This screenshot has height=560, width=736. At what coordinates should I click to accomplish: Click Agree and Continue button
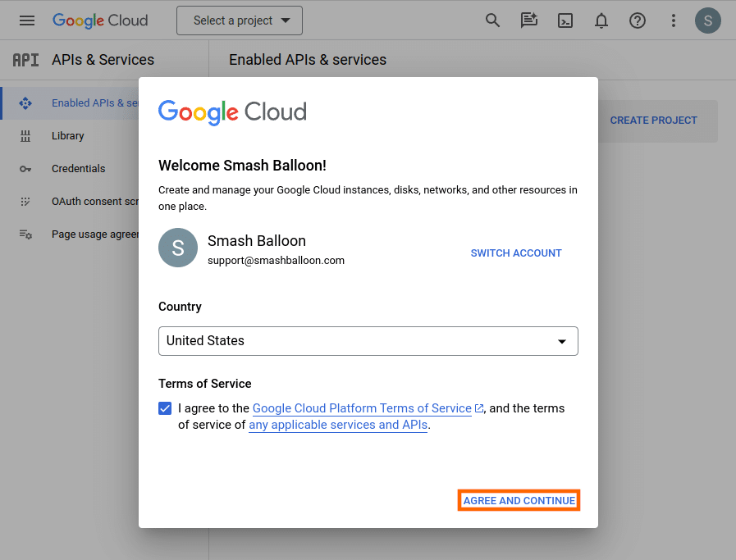pos(519,500)
